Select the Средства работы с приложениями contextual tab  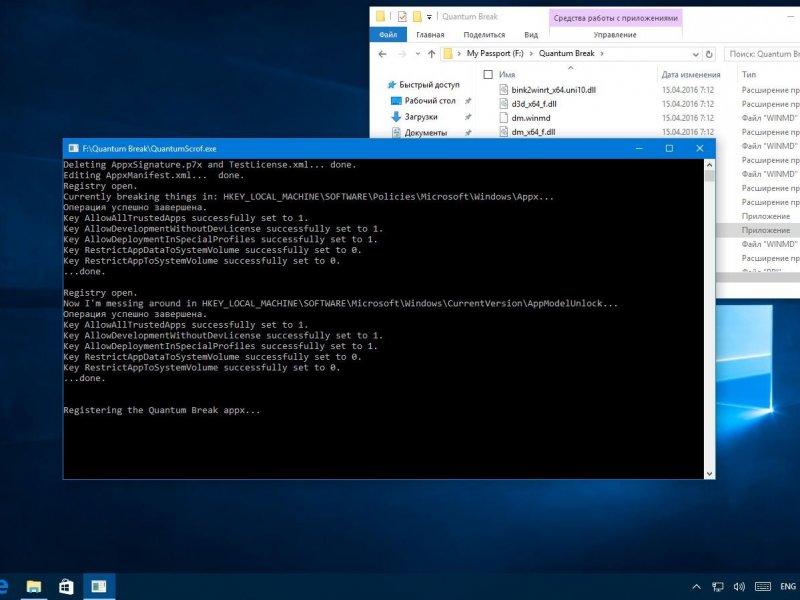[615, 18]
